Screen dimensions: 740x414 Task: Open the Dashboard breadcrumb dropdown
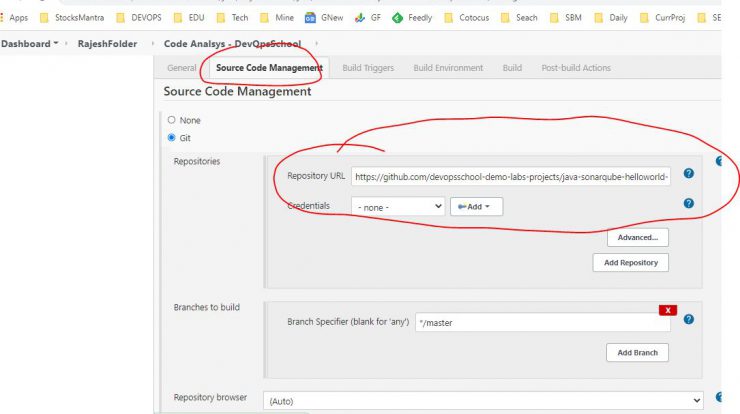(56, 43)
